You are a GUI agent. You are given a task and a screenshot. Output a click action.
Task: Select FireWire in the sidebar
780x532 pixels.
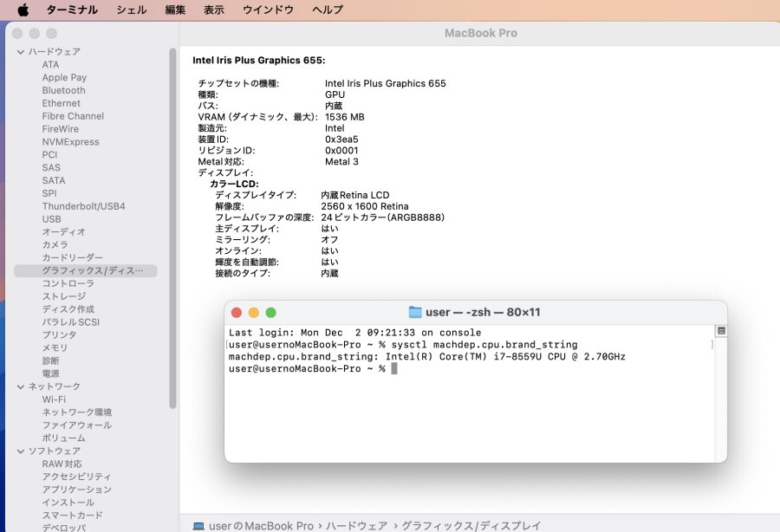pos(60,129)
